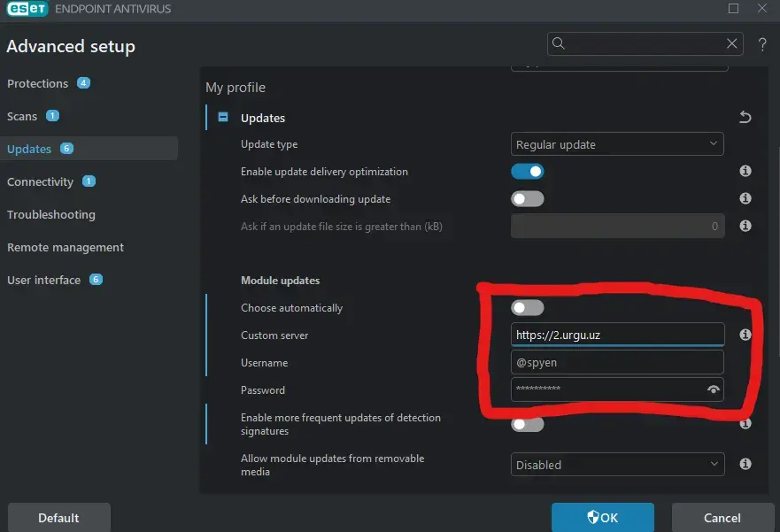Open the Update type dropdown

click(x=617, y=144)
